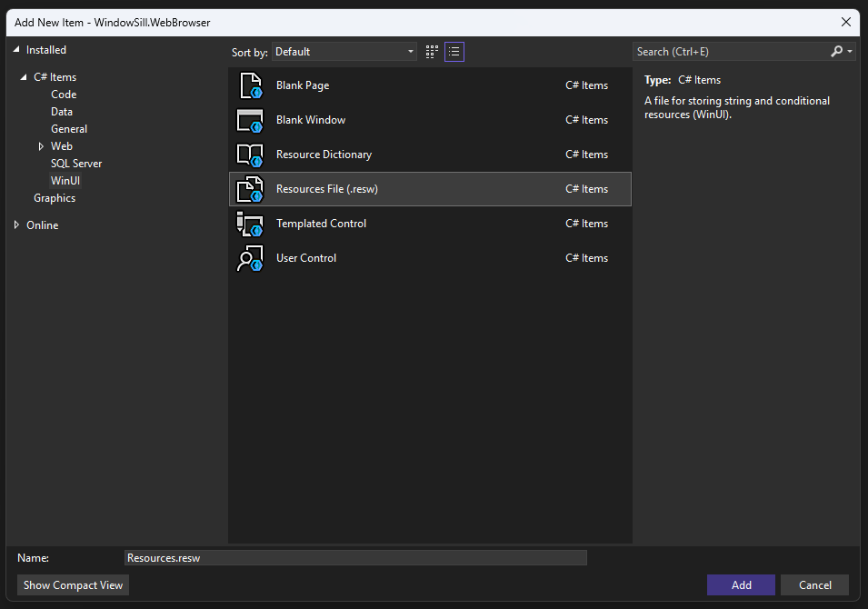Screen dimensions: 868x609
Task: Select the Web category label
Action: 62,146
